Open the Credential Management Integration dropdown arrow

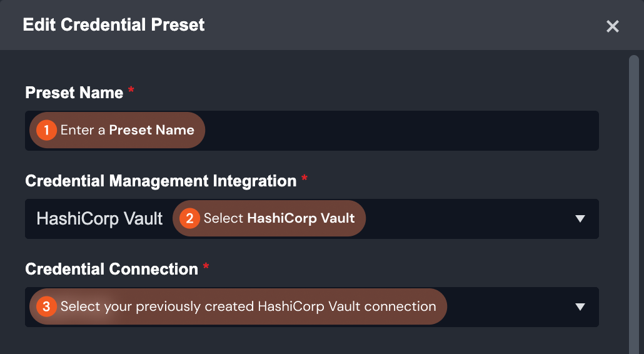(x=580, y=219)
